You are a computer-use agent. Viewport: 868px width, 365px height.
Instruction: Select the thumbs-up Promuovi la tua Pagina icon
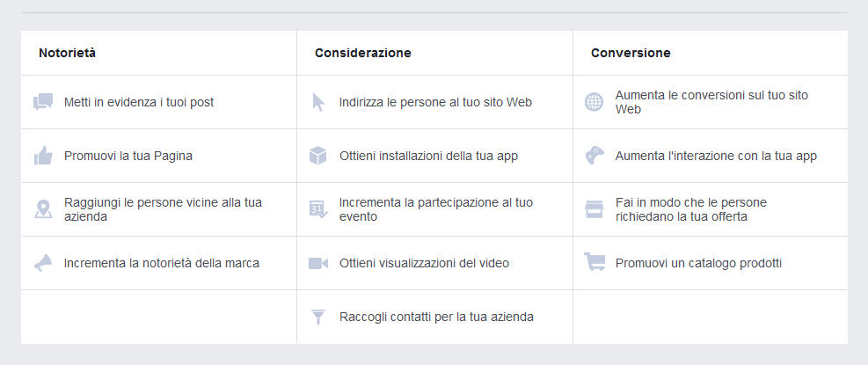point(43,156)
